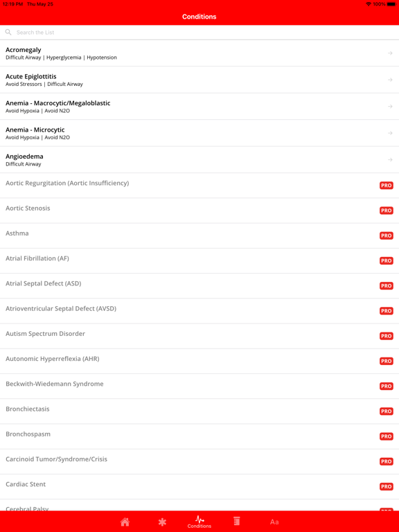Tap arrow beside Anemia - Microcytic
399x532 pixels.
tap(390, 133)
